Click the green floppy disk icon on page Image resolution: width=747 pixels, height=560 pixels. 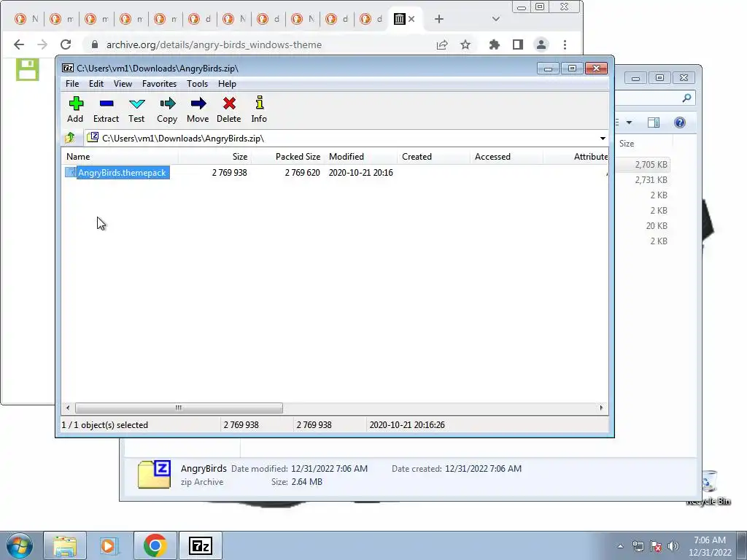click(x=27, y=70)
